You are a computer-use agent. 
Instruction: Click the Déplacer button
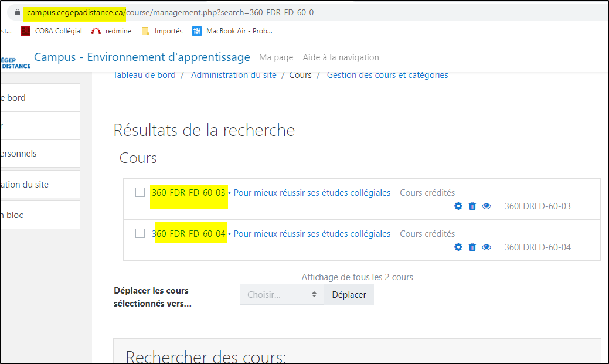click(349, 294)
